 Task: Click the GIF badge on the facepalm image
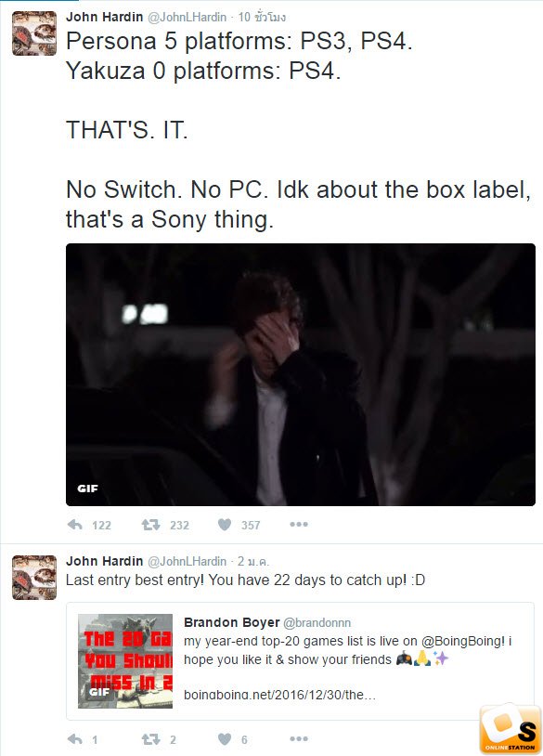click(x=87, y=489)
